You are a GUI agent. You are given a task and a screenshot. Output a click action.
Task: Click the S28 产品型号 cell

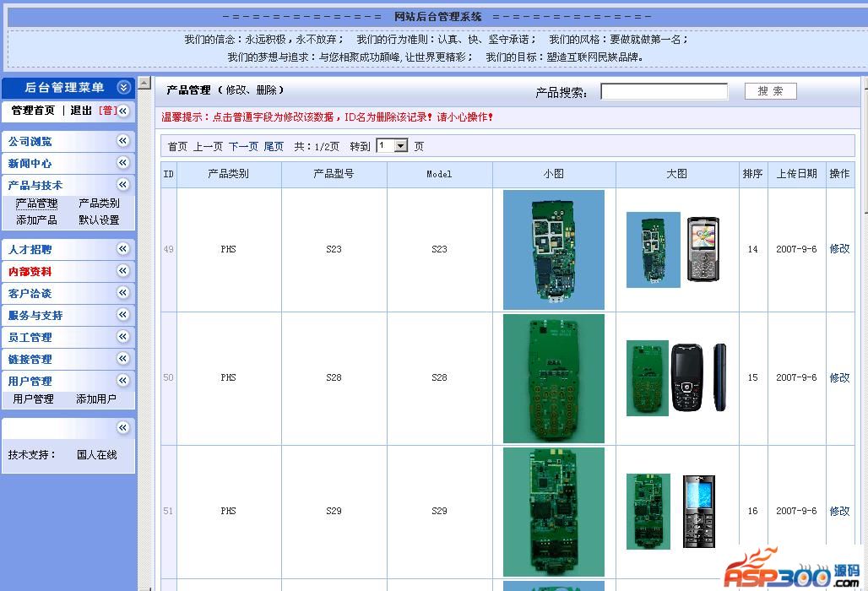[x=334, y=378]
